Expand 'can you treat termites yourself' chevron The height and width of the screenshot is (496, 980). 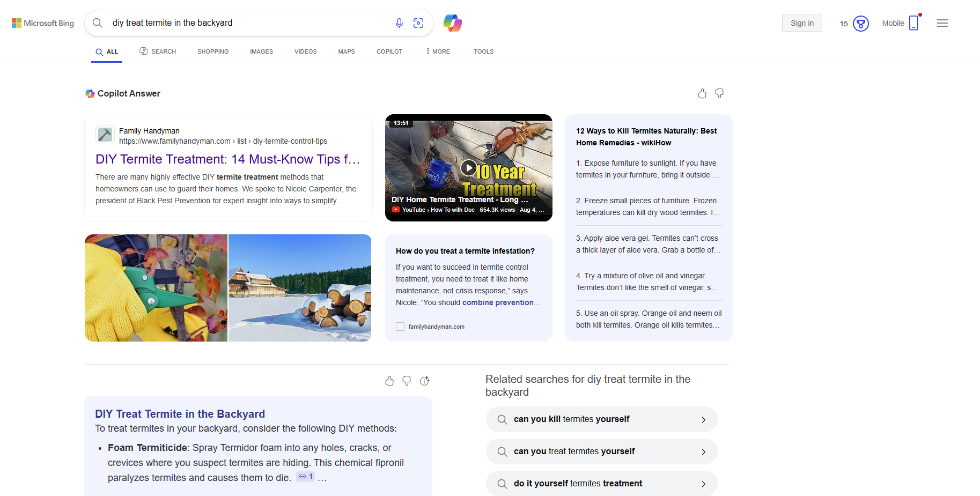[x=704, y=452]
